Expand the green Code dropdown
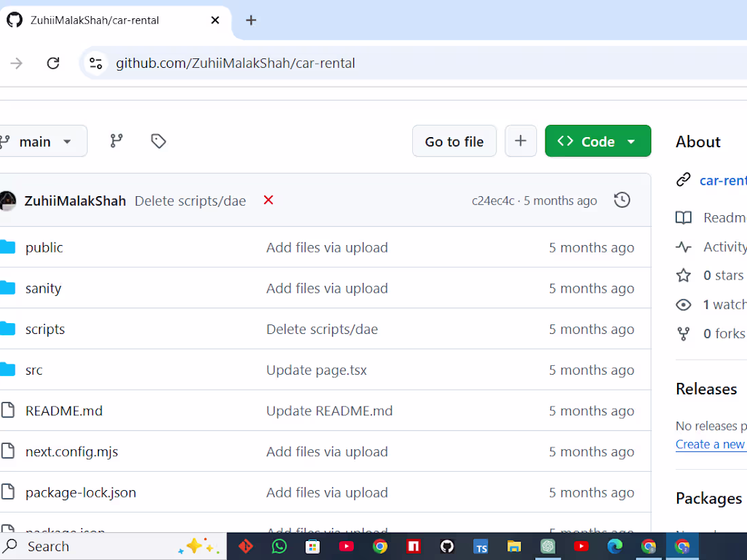Image resolution: width=747 pixels, height=560 pixels. [598, 141]
